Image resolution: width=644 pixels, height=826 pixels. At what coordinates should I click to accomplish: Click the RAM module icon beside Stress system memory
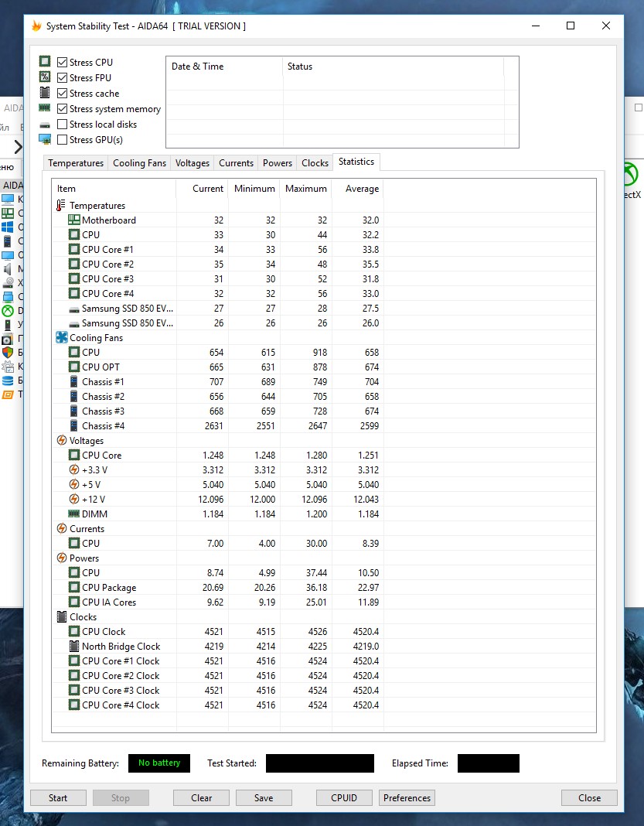click(45, 108)
